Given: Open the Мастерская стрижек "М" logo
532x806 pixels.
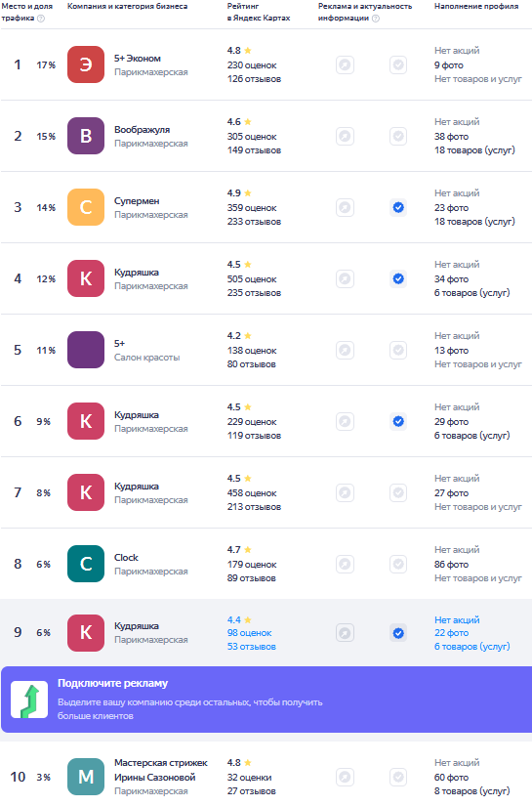Looking at the screenshot, I should tap(86, 777).
